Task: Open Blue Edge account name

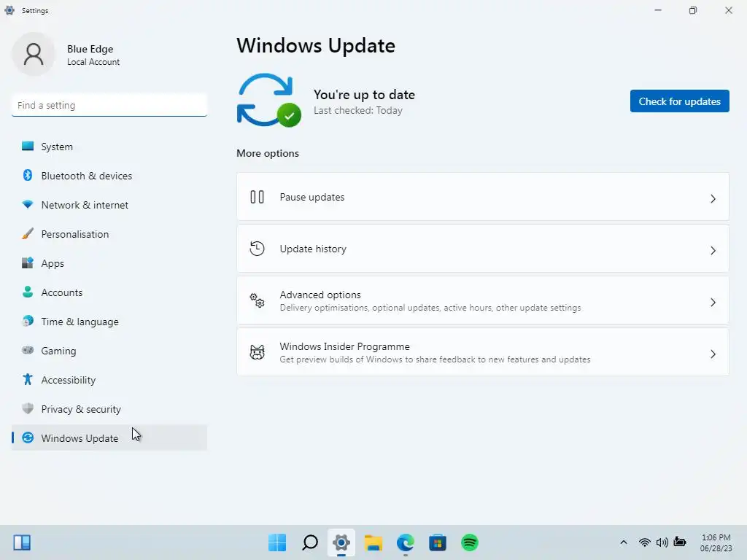Action: point(90,49)
